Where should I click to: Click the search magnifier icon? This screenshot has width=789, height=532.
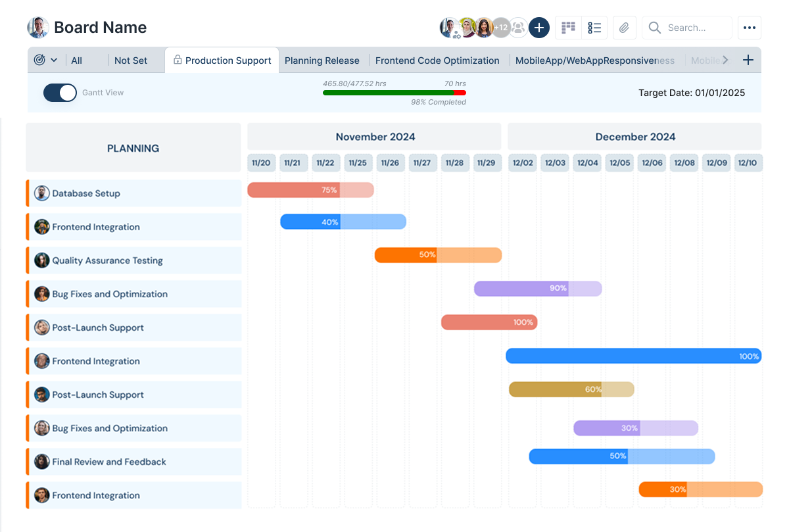[x=654, y=28]
